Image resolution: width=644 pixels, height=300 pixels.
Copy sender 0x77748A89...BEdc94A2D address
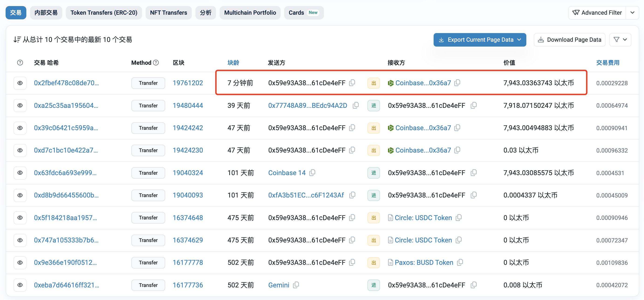pos(356,105)
